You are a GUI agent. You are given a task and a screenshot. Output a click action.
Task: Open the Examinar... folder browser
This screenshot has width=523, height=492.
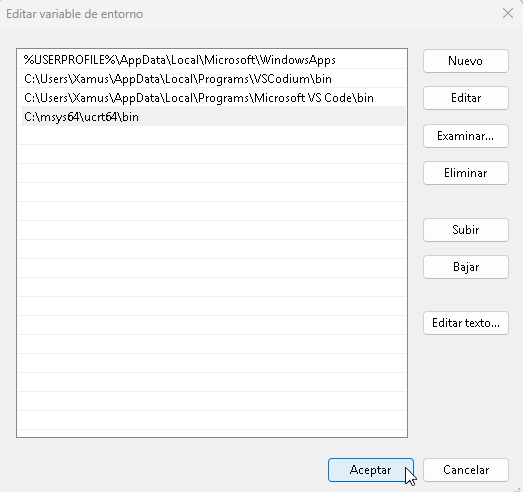(466, 136)
